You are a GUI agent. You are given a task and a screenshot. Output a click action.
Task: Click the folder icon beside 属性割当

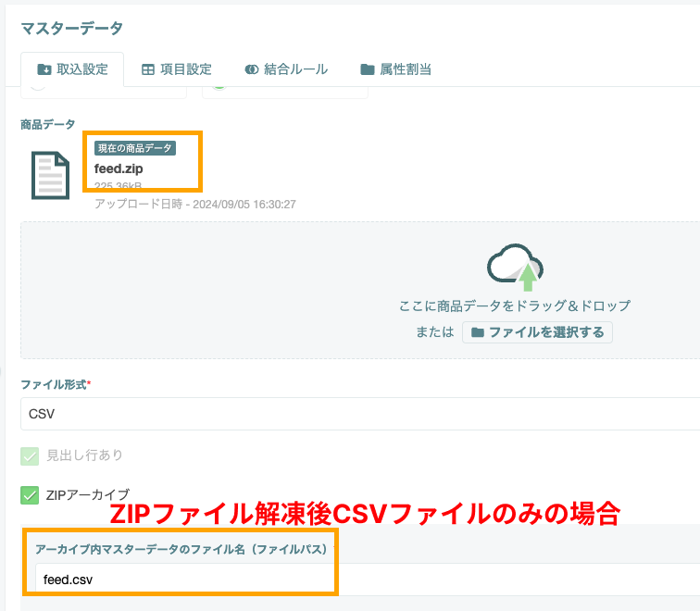click(367, 69)
